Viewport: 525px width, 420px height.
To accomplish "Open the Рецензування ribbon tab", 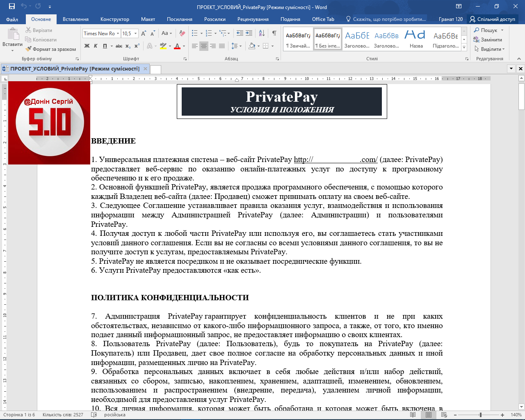I will click(253, 19).
